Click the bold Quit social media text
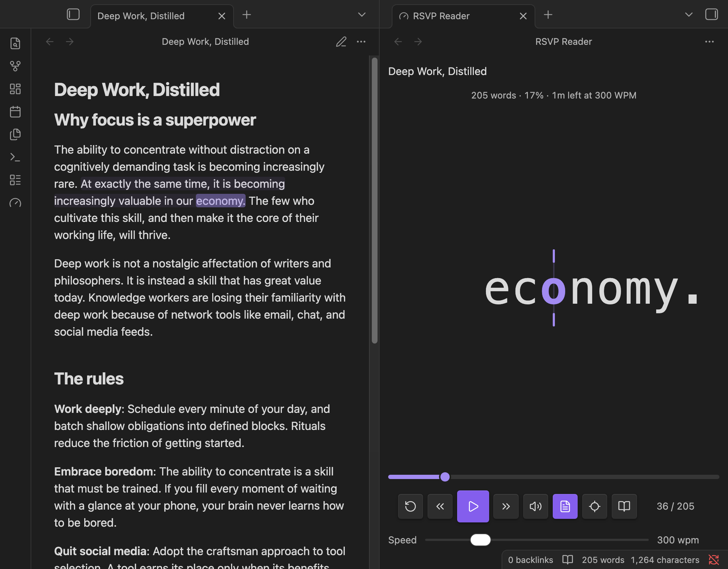Image resolution: width=728 pixels, height=569 pixels. click(x=100, y=551)
